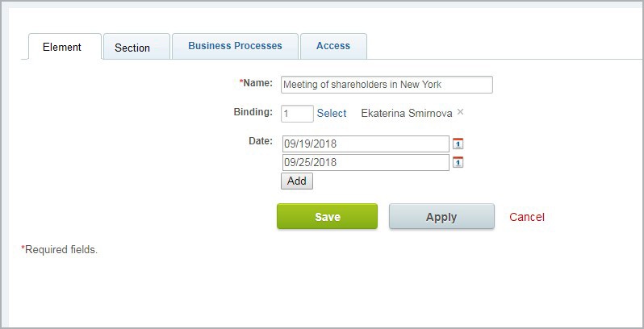644x329 pixels.
Task: Click the Ekaterina Smirnova bound user name
Action: click(407, 113)
